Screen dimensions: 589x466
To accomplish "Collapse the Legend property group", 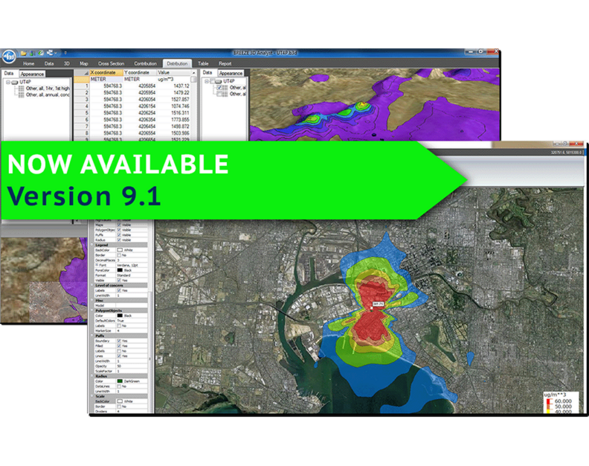I will [x=92, y=245].
